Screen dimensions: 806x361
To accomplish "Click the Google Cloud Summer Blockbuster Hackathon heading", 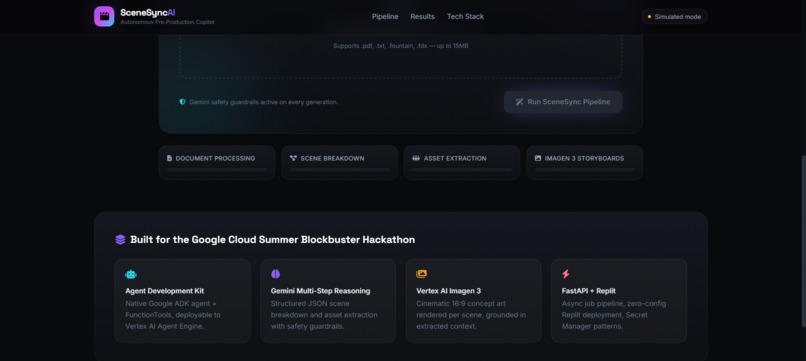I will (272, 240).
